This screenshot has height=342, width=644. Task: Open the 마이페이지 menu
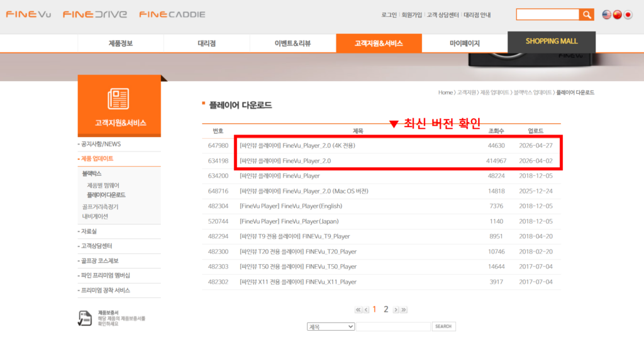pyautogui.click(x=465, y=43)
